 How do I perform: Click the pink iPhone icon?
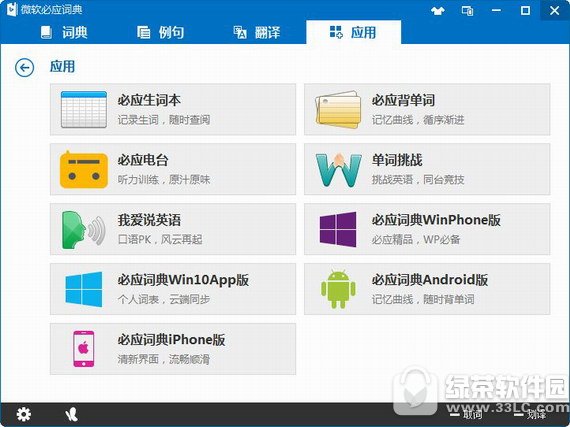coord(84,349)
